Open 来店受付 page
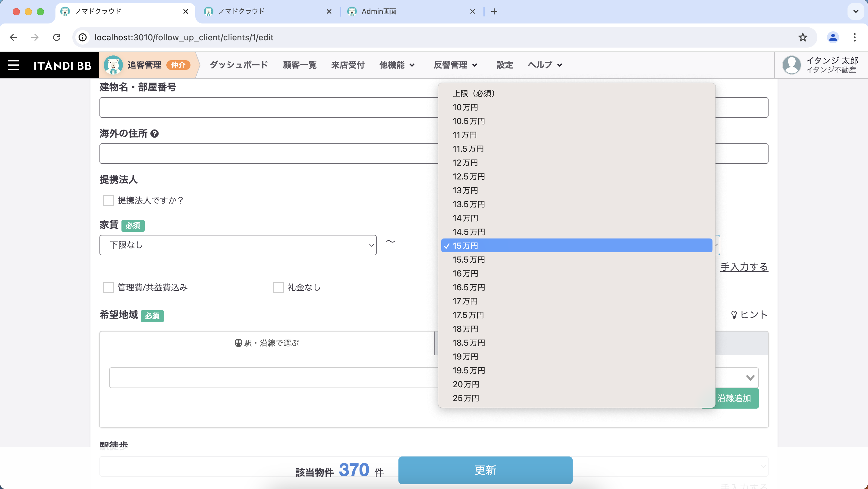The image size is (868, 489). [x=348, y=65]
